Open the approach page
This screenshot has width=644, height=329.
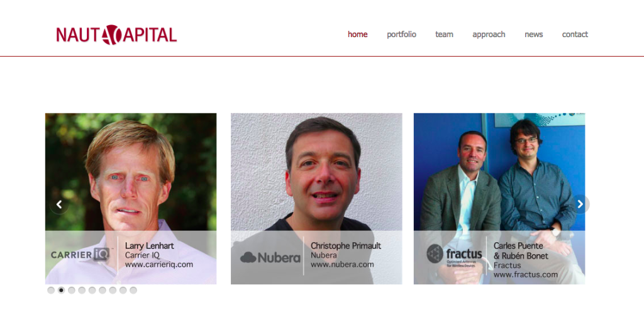tap(489, 35)
